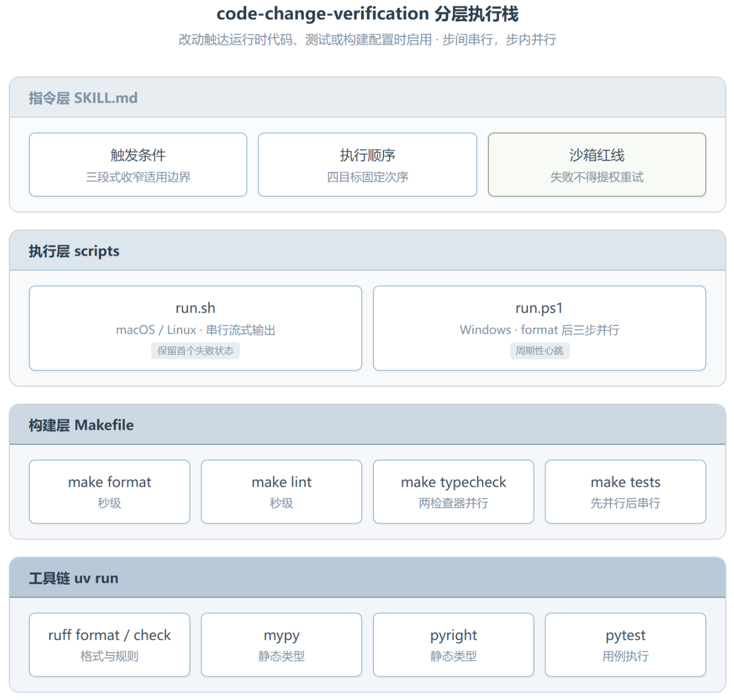Click the text macOS / Linux · 串行流式输出

coord(195,330)
